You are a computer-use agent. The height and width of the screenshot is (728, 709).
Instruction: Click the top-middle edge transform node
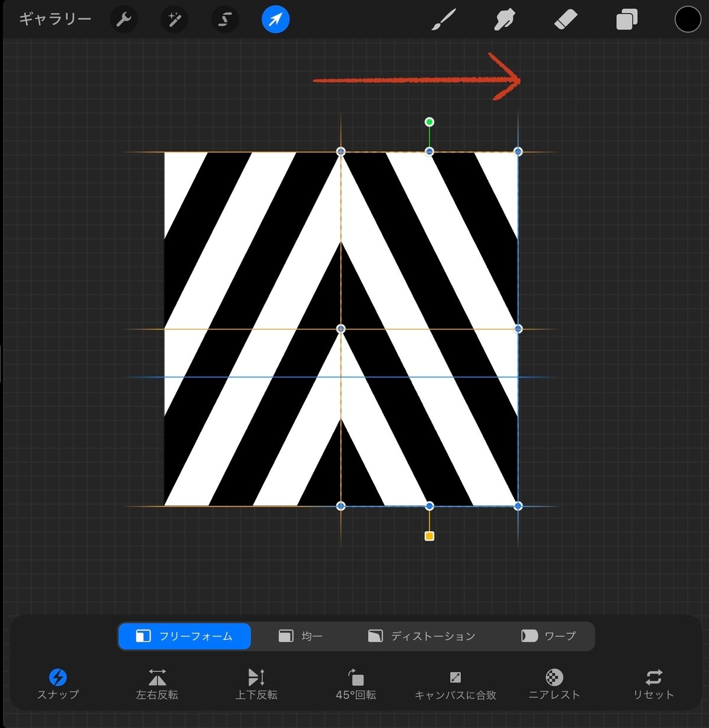430,151
